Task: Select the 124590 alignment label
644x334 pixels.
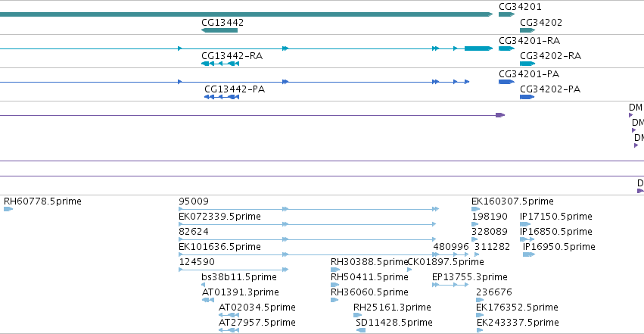Action: pos(197,262)
